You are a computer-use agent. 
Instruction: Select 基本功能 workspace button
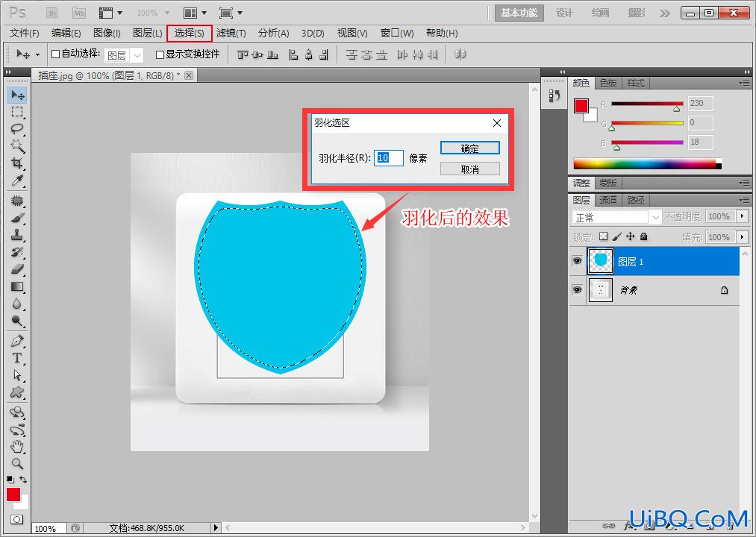click(x=519, y=13)
